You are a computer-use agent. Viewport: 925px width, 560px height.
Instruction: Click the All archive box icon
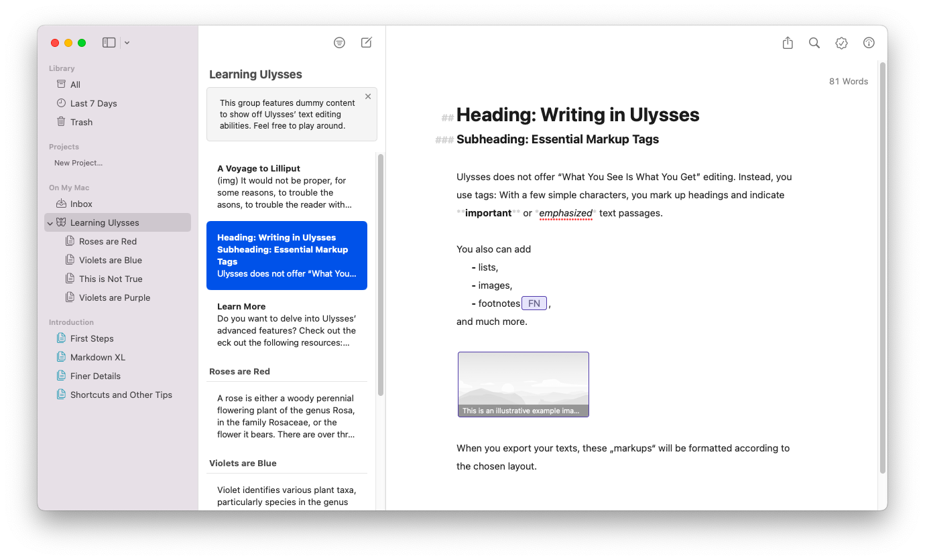click(61, 84)
